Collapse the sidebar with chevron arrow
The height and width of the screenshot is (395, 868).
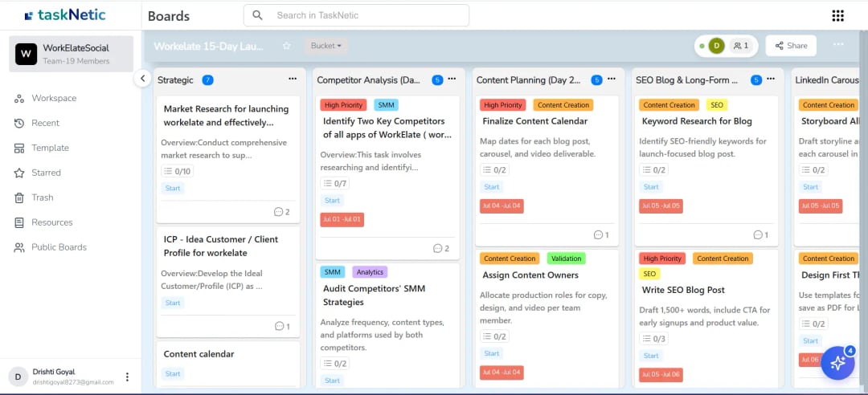(x=141, y=79)
